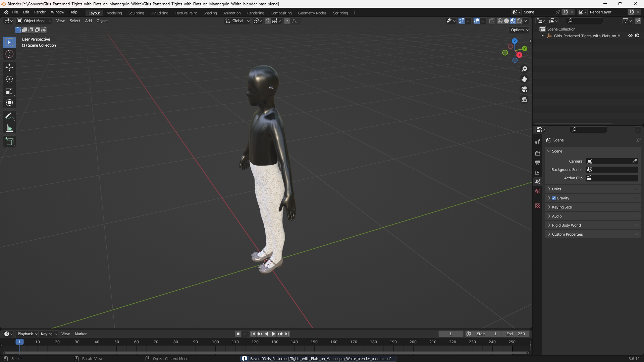Open shading options dropdown arrow
The image size is (644, 362).
pos(526,21)
